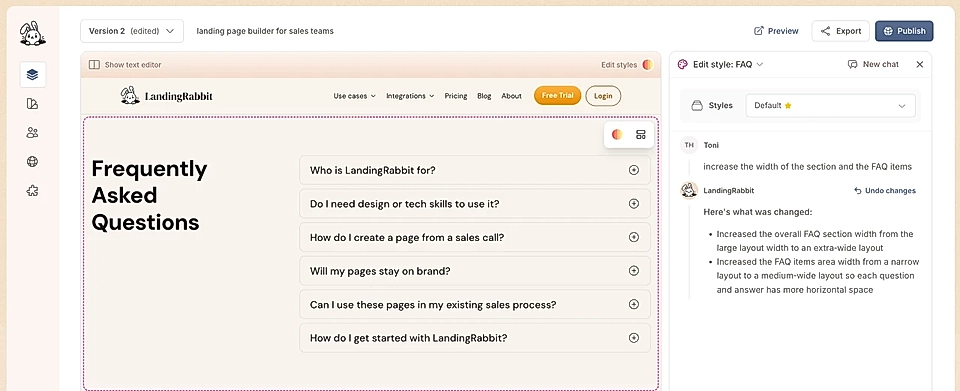Screen dimensions: 960x391
Task: Click Undo changes link
Action: click(x=885, y=191)
